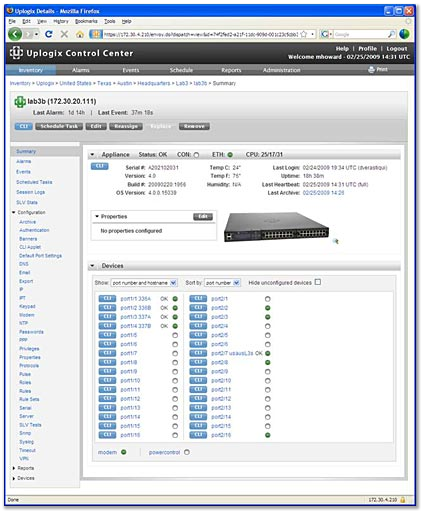Click the browser URL address field
Screen dimensions: 425x515
pos(201,34)
